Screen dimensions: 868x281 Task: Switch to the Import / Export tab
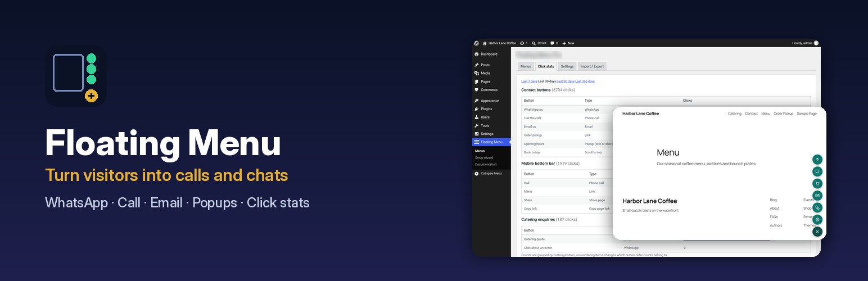coord(592,66)
